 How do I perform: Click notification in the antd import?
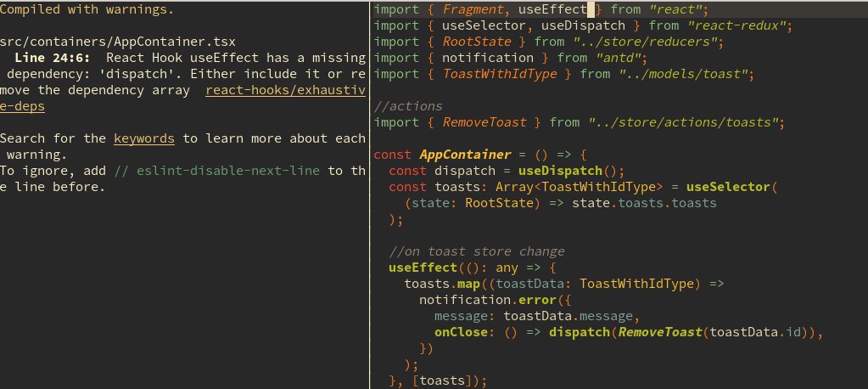(488, 58)
